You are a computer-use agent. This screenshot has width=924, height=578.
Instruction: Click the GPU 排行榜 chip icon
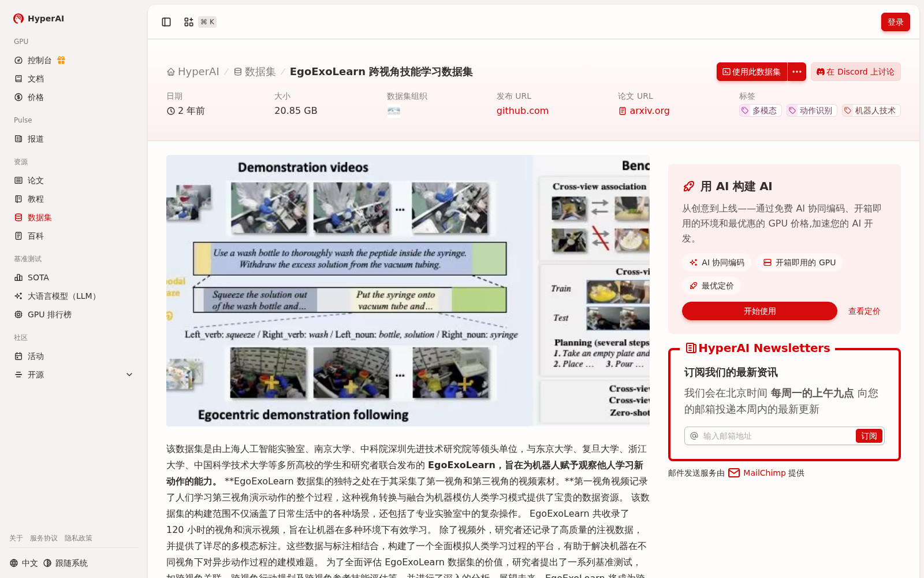[18, 314]
